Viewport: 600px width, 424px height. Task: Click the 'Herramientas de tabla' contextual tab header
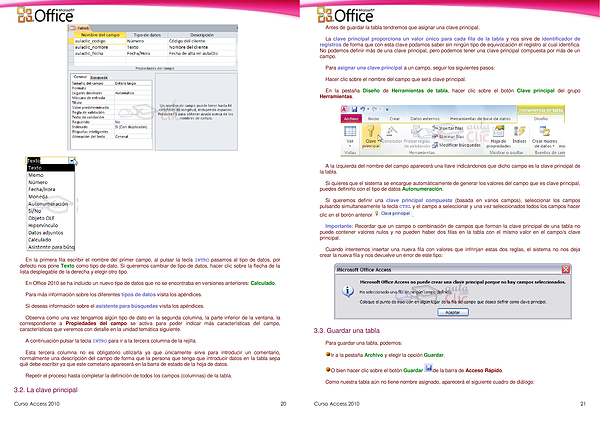pyautogui.click(x=540, y=110)
